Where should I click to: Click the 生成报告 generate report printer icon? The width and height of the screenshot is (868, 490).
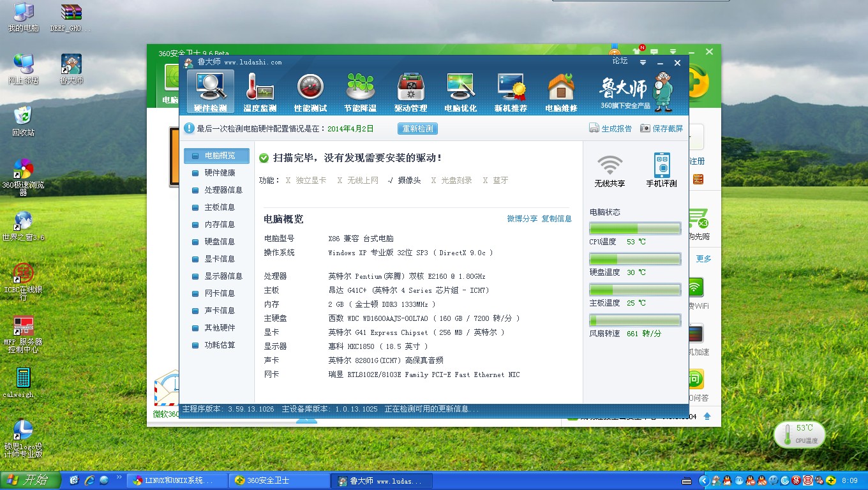(594, 128)
